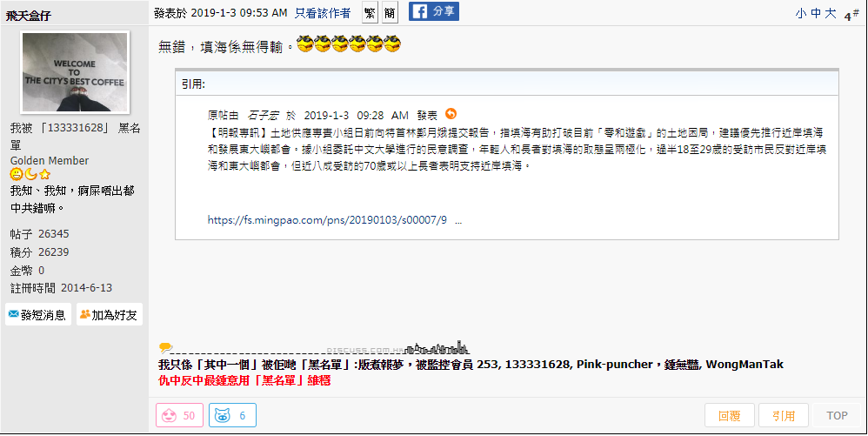Open the 4# post number link

[851, 16]
